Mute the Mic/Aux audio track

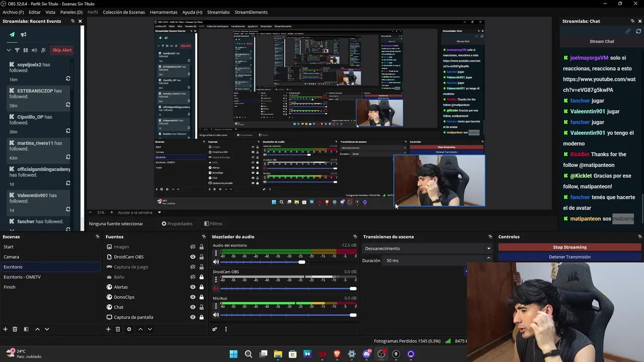click(x=216, y=315)
